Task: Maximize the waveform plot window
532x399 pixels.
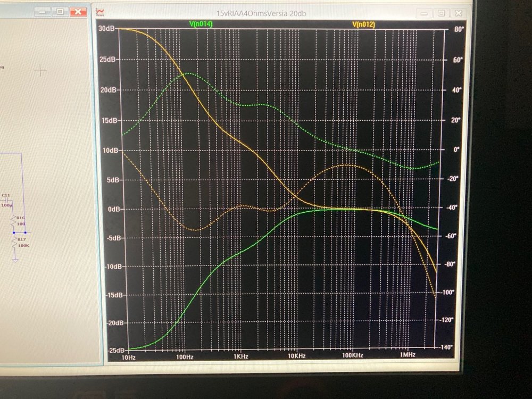Action: (442, 12)
